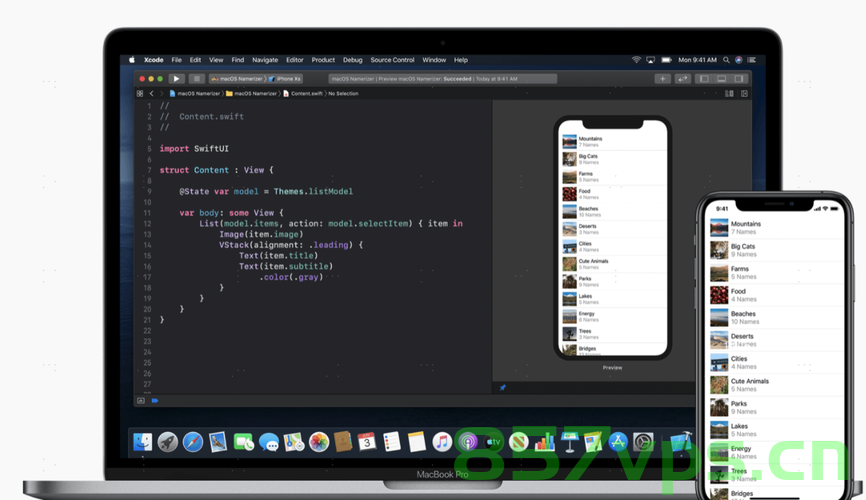Open the Apple TV app in Dock
Image resolution: width=866 pixels, height=500 pixels.
coord(493,441)
